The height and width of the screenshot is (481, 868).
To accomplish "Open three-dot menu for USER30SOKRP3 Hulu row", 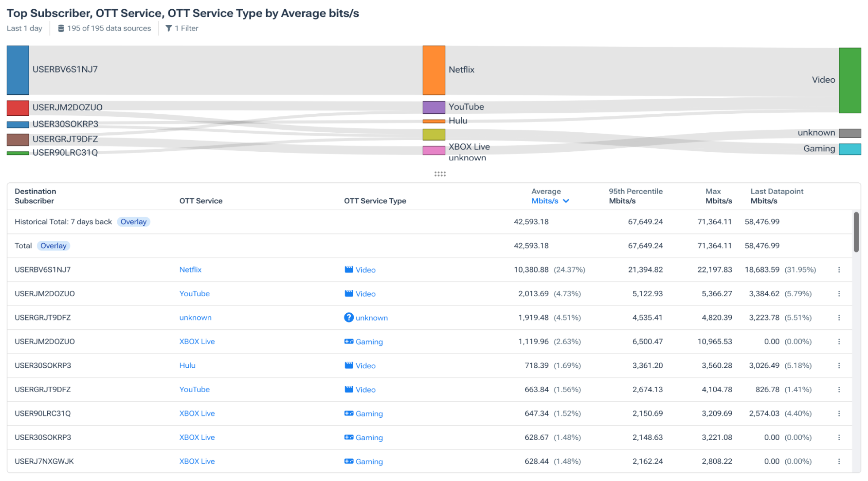I will [839, 366].
